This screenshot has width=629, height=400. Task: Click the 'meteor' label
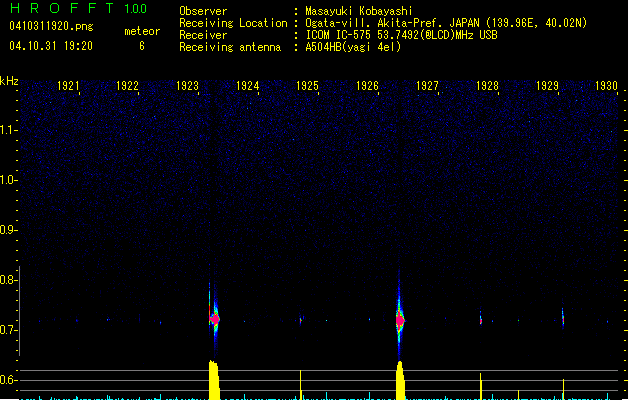point(142,31)
